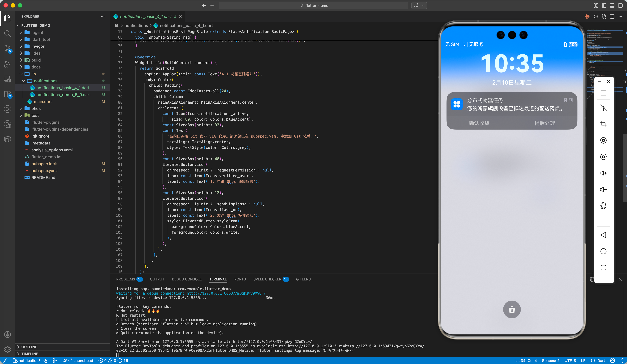Click the emulator shake device icon

(x=603, y=206)
